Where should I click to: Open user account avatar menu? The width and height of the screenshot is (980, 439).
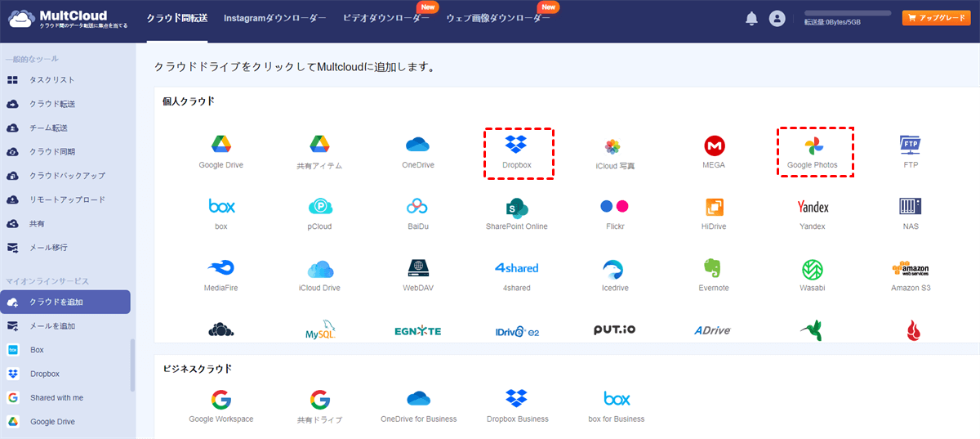(x=777, y=18)
